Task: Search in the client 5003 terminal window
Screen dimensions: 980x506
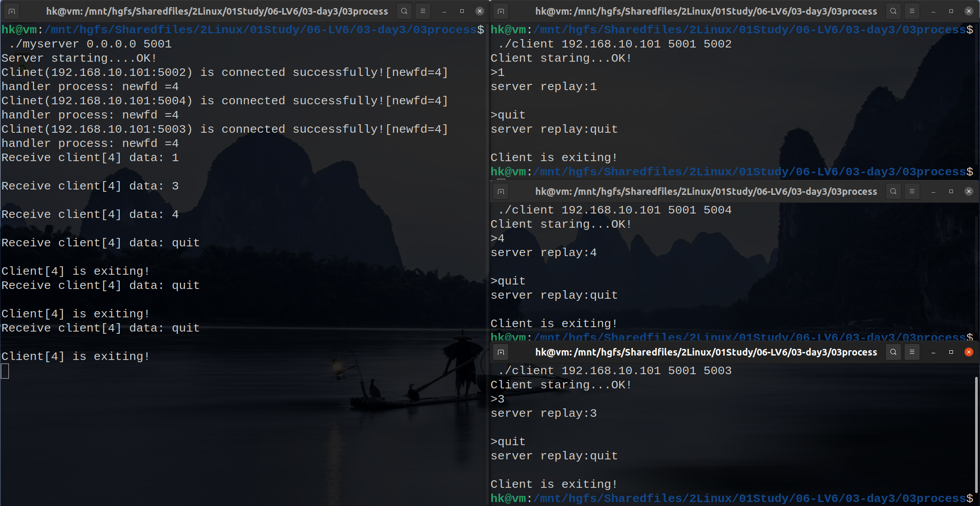Action: [x=893, y=352]
